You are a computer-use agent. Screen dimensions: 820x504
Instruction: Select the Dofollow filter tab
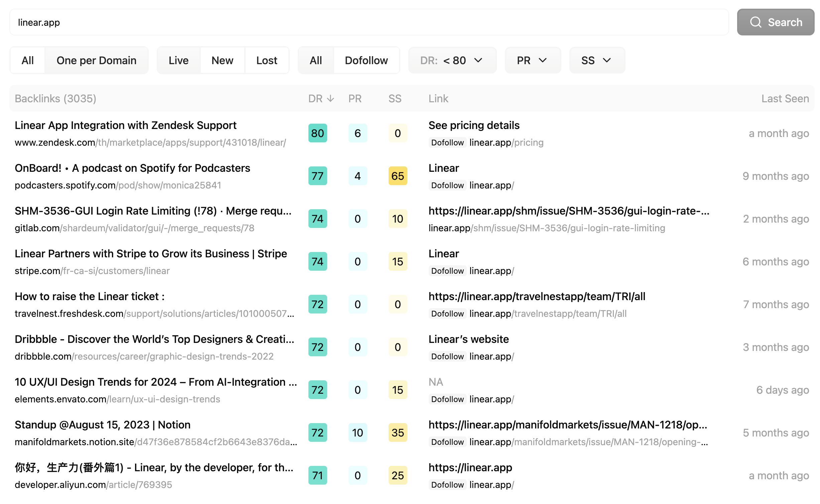[x=366, y=60]
